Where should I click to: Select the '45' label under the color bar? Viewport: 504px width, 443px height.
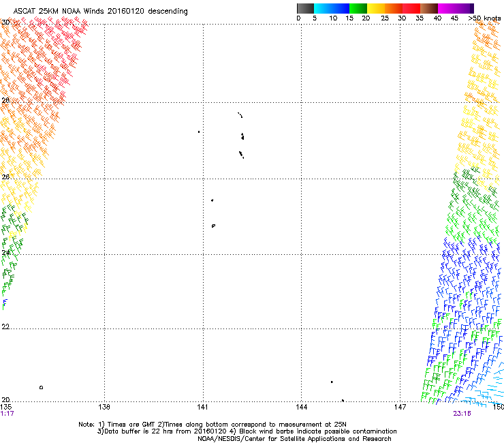point(454,18)
